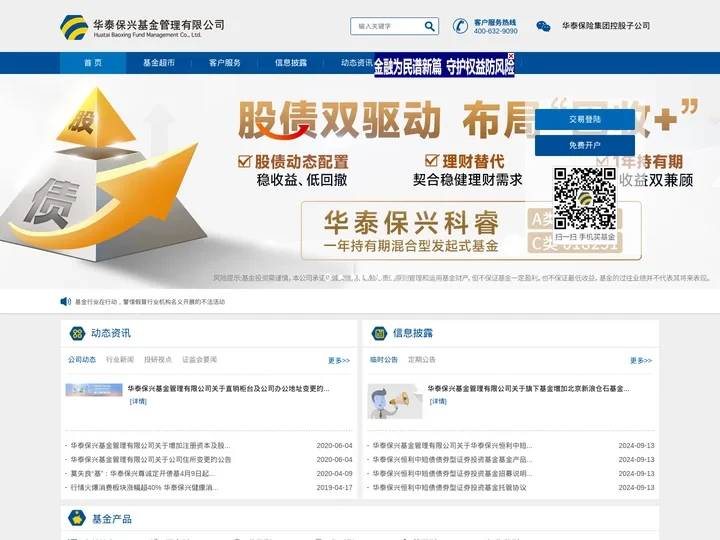Select the 证监会要闻 tab

point(199,360)
